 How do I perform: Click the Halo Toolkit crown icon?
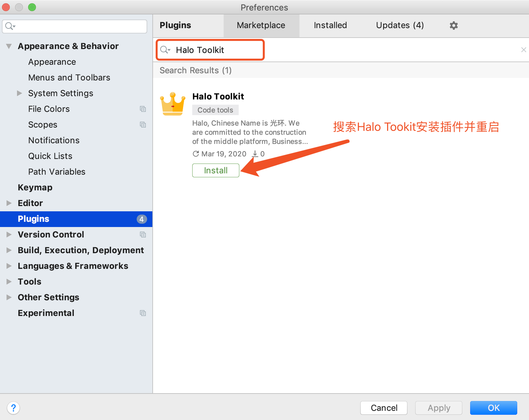click(172, 104)
